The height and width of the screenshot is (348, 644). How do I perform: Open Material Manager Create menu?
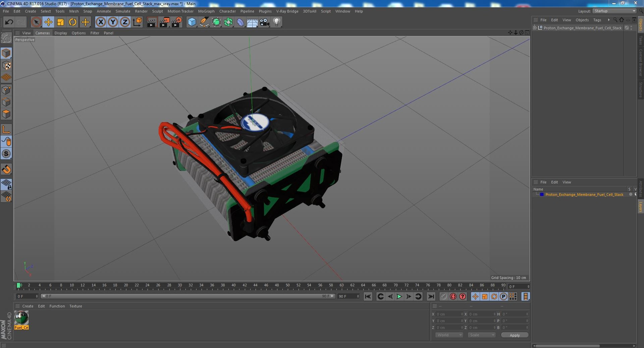[x=28, y=306]
